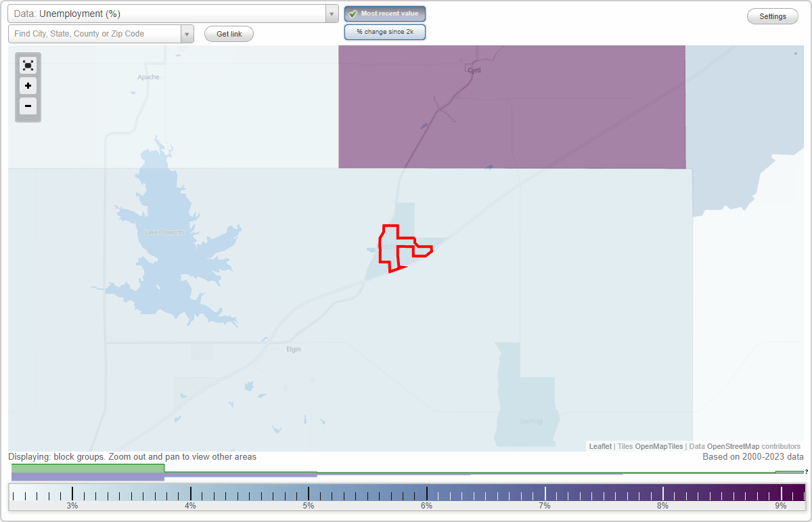
Task: Open the Data layer dropdown for Unemployment
Action: coord(331,13)
